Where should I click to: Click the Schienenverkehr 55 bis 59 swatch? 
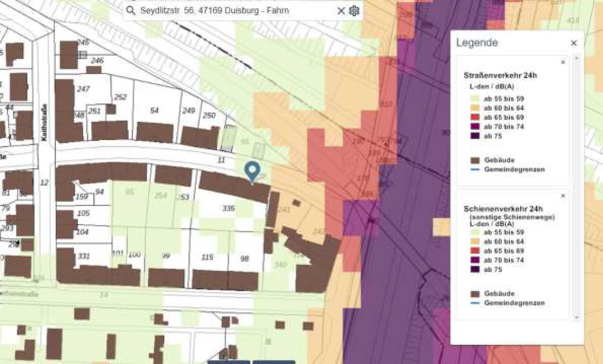tap(475, 232)
